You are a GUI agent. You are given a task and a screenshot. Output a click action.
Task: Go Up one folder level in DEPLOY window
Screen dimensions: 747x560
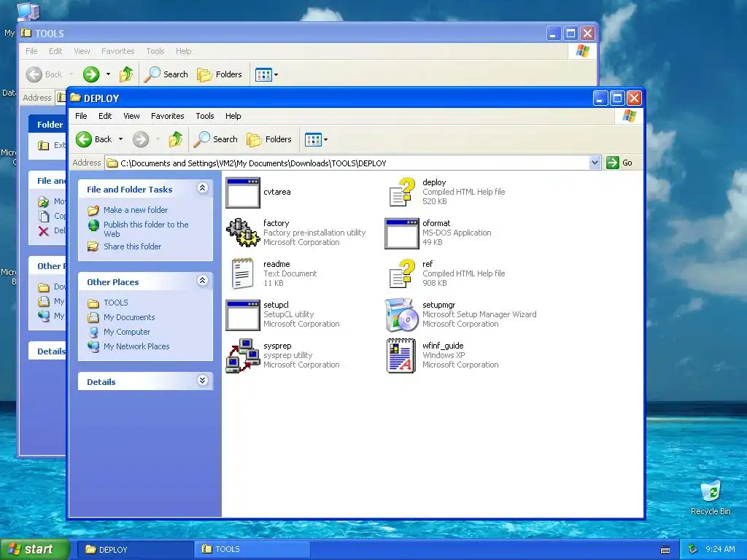pos(175,139)
